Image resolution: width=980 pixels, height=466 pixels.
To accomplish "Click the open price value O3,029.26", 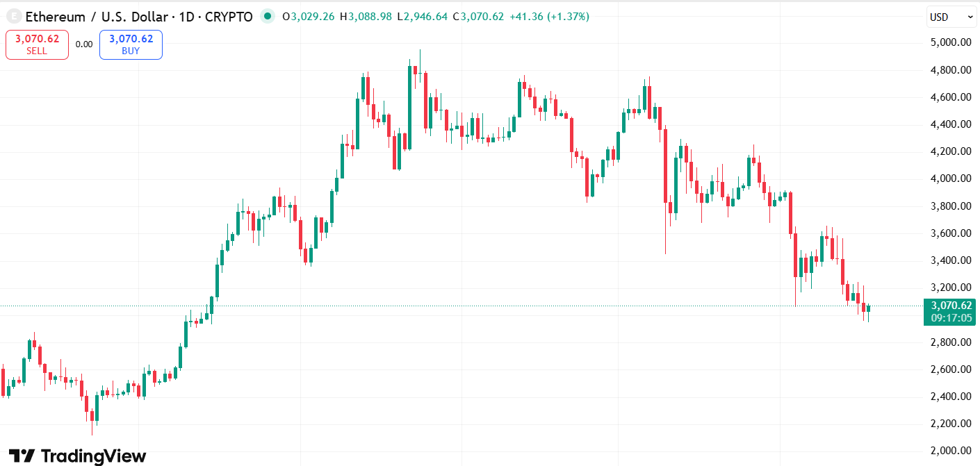I will coord(309,17).
